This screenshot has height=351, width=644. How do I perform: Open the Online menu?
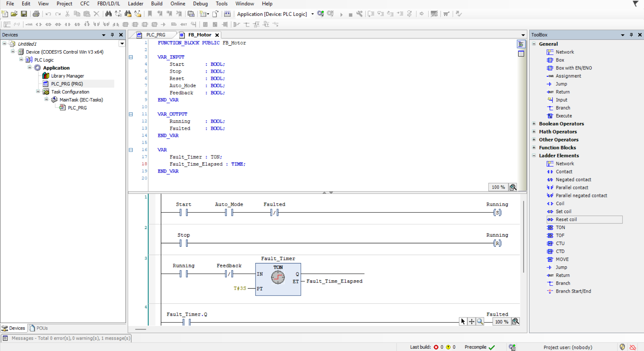[178, 4]
